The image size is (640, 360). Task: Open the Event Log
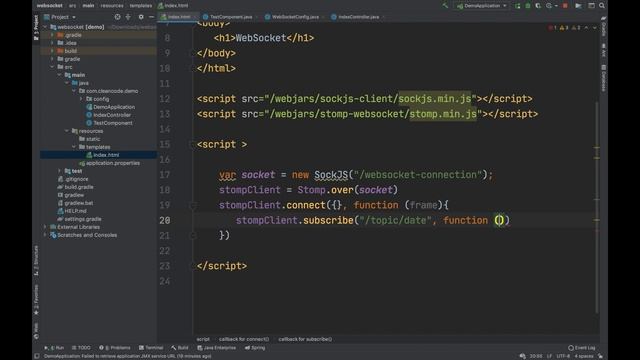coord(582,348)
